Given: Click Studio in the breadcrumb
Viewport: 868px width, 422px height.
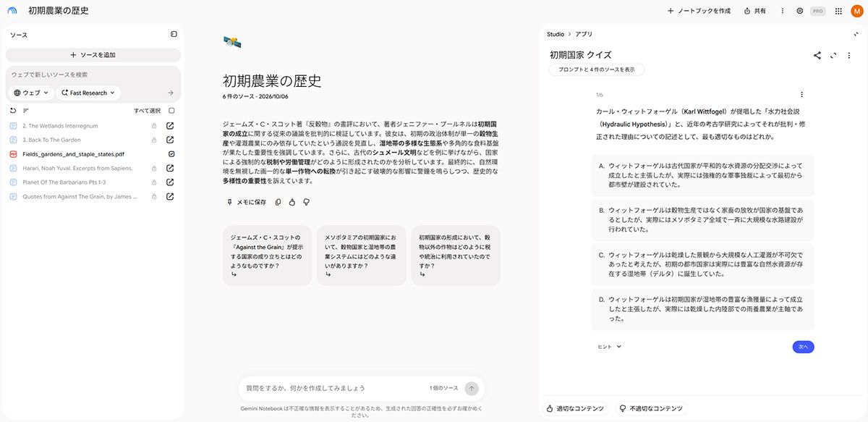Looking at the screenshot, I should (556, 34).
